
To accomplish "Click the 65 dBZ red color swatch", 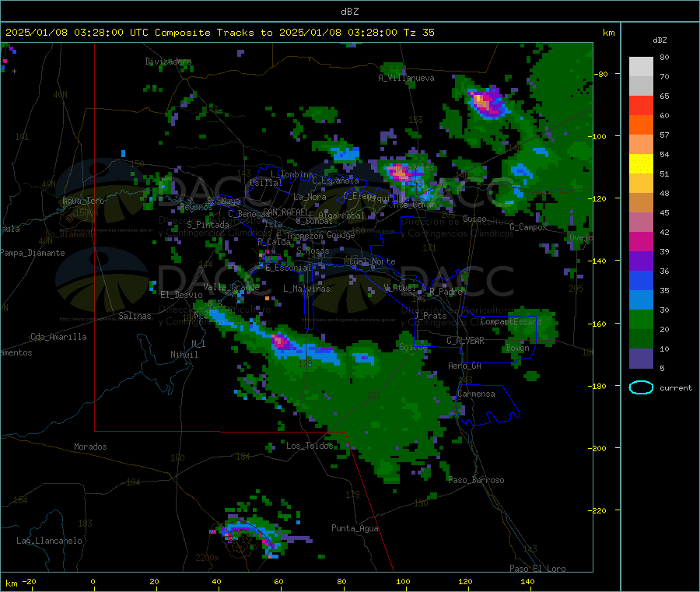I will (x=641, y=105).
